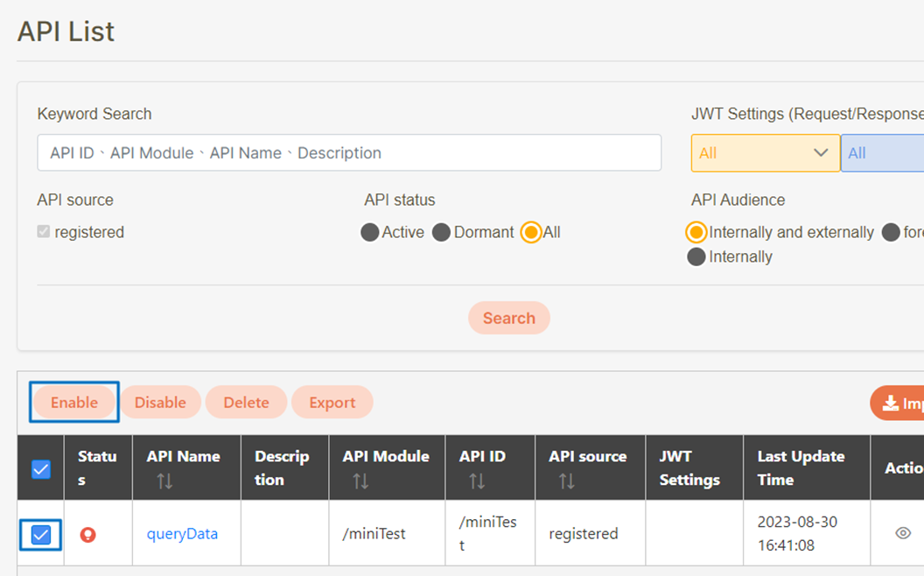Sort table by API Name arrows
This screenshot has width=924, height=576.
pyautogui.click(x=164, y=481)
